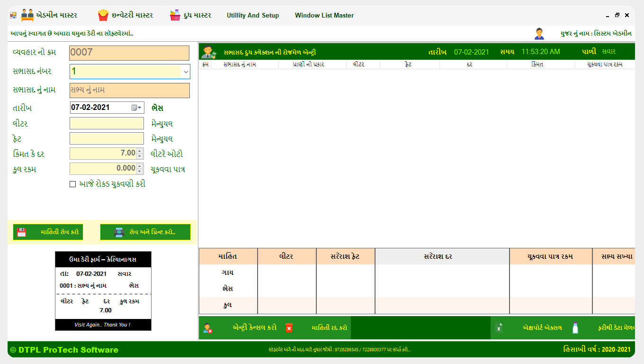The image size is (644, 364).
Task: Expand the સભાસદ નંબર dropdown list
Action: click(x=185, y=72)
